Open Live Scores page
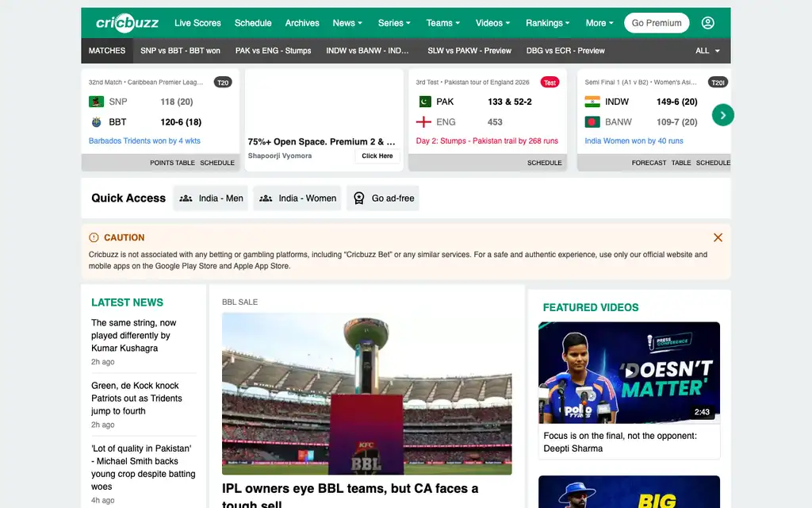This screenshot has width=812, height=508. pos(197,23)
